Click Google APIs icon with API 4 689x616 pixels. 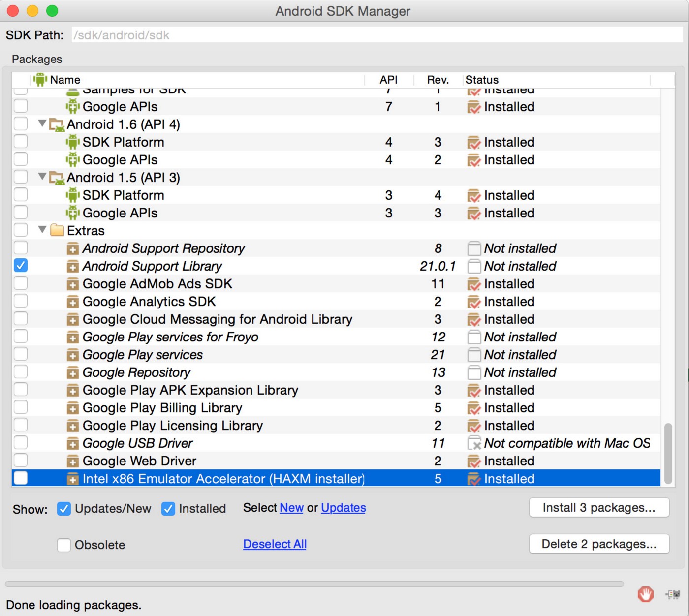pos(73,160)
